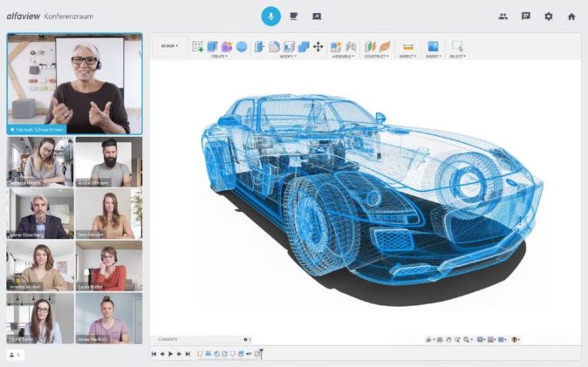This screenshot has height=367, width=588.
Task: Expand the MODIFY menu dropdown
Action: click(288, 57)
